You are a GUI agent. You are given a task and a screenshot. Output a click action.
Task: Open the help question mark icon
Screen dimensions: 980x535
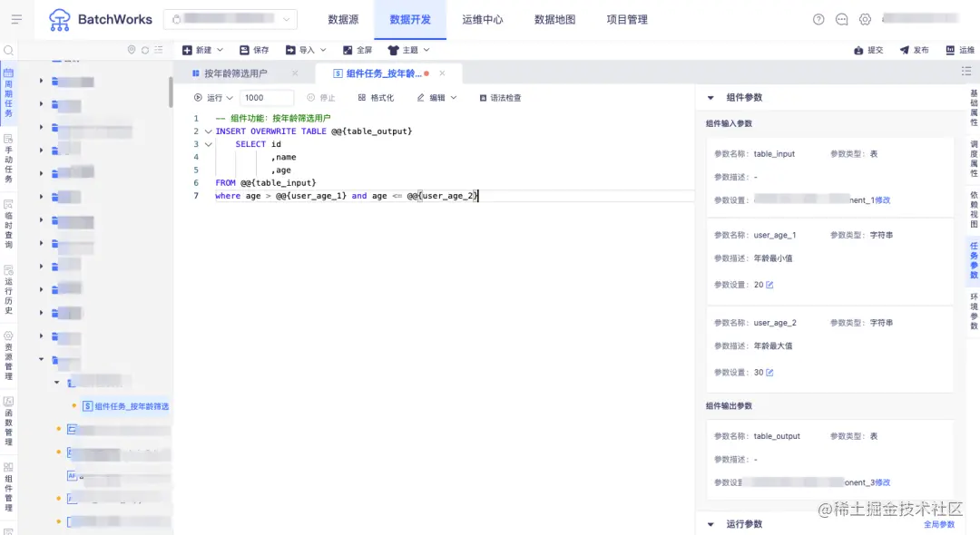coord(818,19)
